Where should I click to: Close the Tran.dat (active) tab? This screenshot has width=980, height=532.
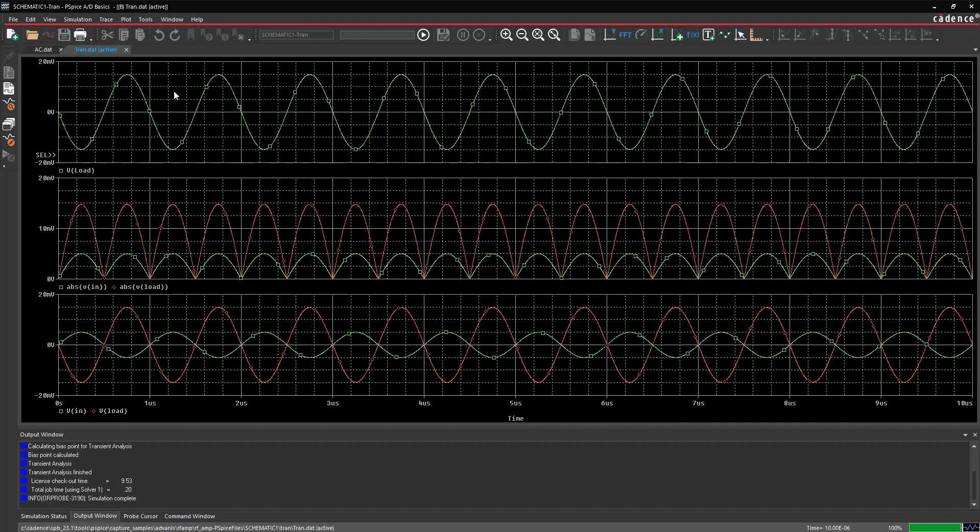[126, 50]
